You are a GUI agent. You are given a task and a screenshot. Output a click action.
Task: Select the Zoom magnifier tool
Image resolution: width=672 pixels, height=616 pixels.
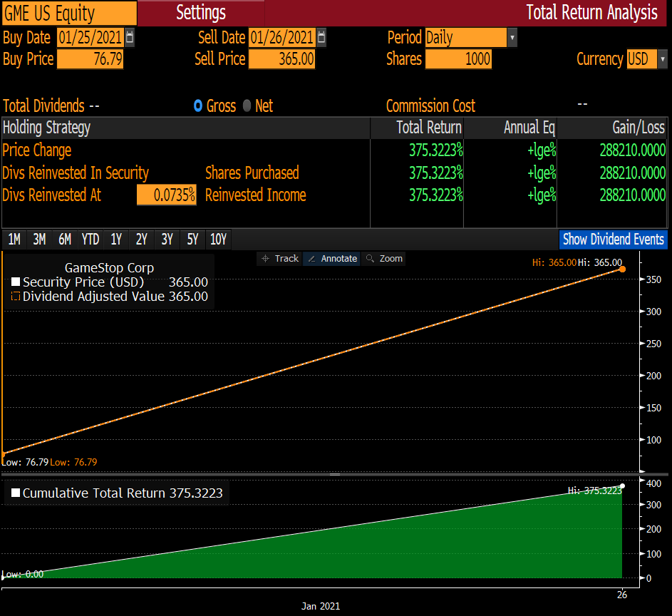coord(384,259)
